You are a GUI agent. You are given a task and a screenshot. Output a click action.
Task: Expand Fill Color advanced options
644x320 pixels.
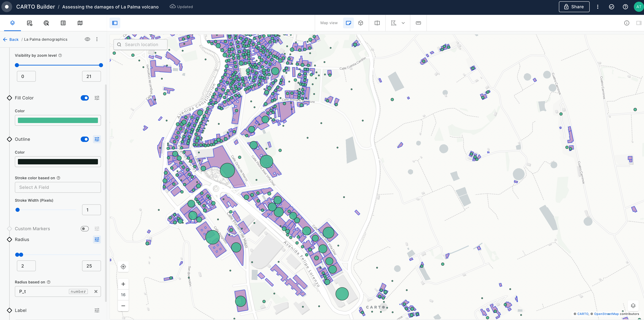point(97,98)
